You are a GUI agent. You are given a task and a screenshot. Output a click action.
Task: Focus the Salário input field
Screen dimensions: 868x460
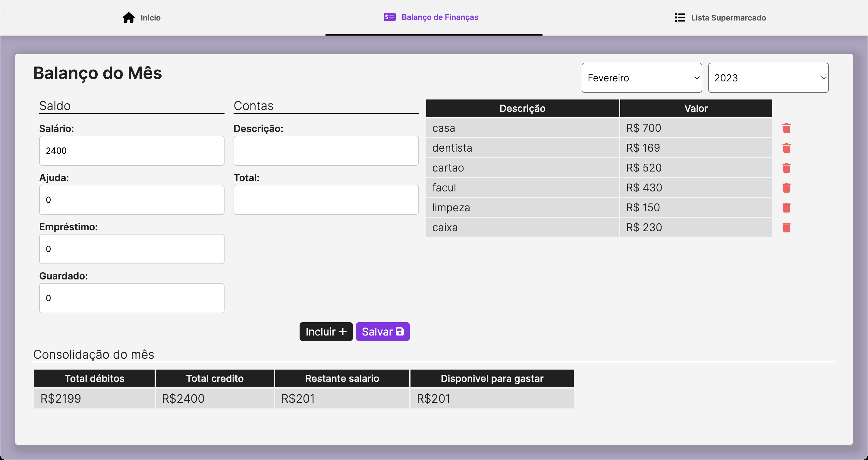pos(131,151)
